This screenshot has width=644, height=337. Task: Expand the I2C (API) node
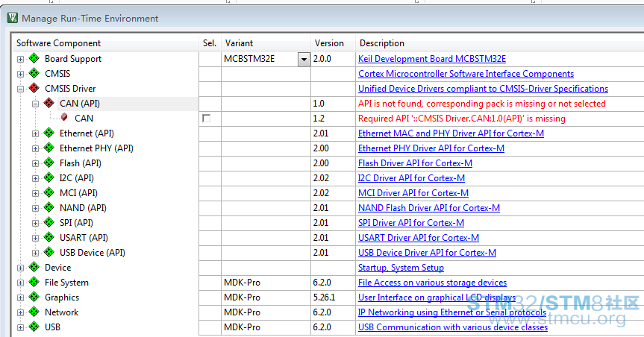pos(35,178)
